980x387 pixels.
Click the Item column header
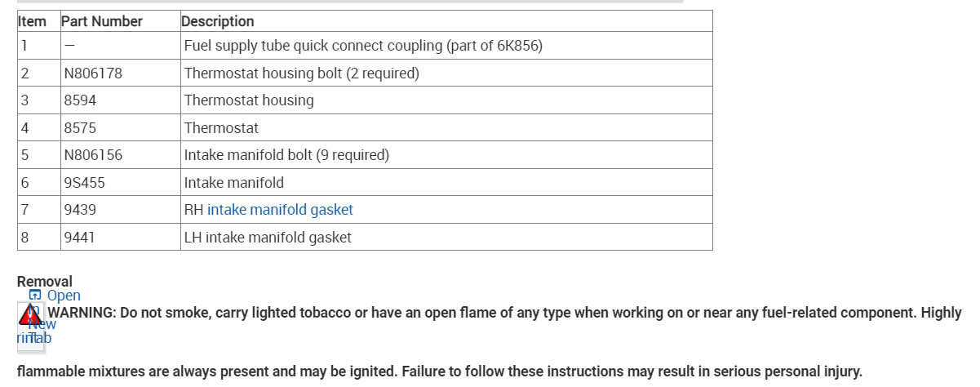pos(33,21)
